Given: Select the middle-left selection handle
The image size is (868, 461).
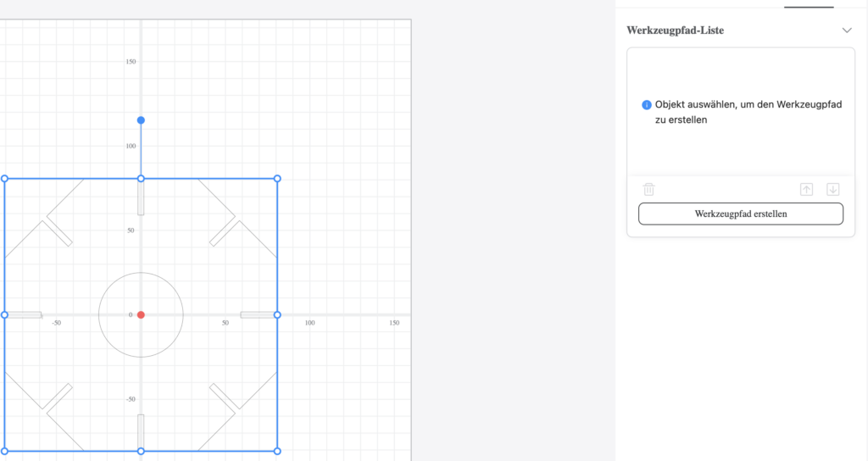Looking at the screenshot, I should (x=4, y=314).
